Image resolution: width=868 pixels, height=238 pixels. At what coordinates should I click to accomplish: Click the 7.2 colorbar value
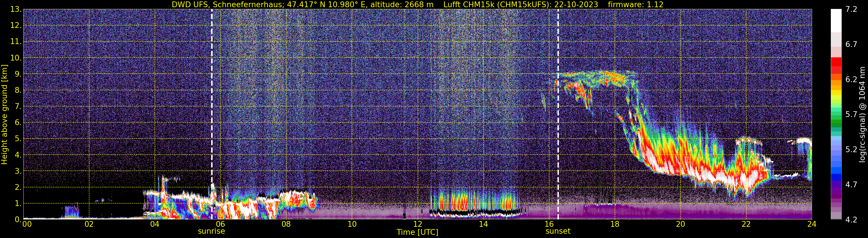tap(851, 10)
